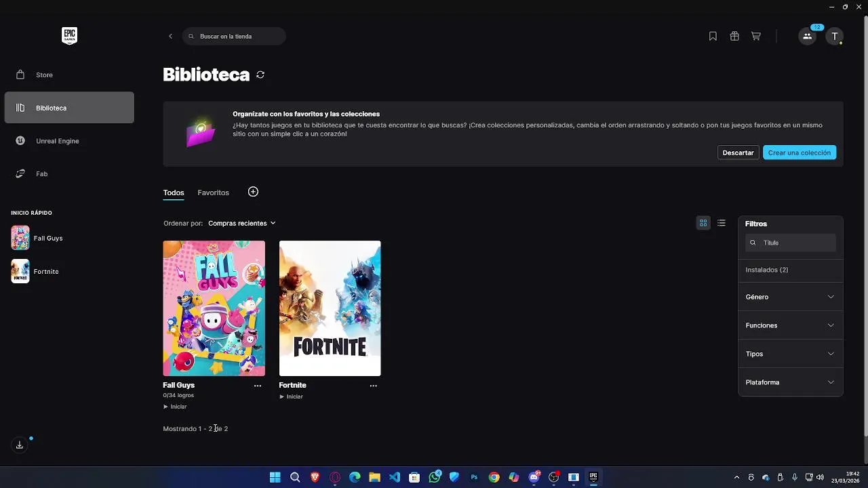Click Descartar on the banner
This screenshot has height=488, width=868.
pos(738,152)
